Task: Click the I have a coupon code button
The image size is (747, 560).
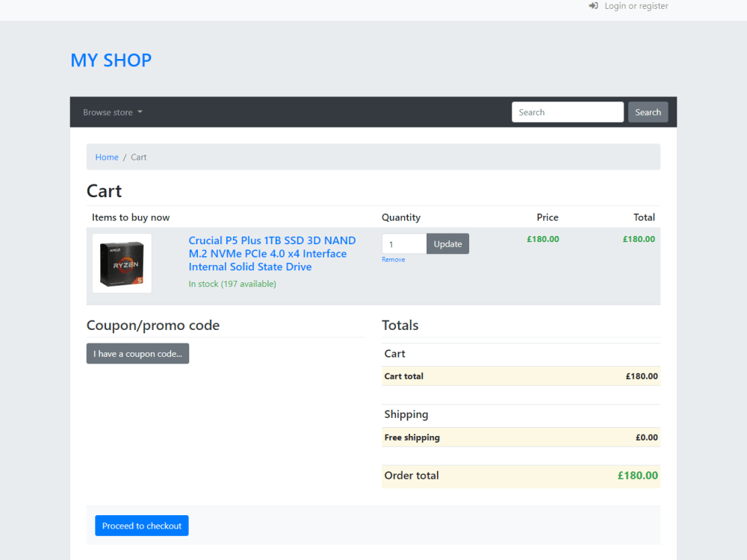Action: 137,353
